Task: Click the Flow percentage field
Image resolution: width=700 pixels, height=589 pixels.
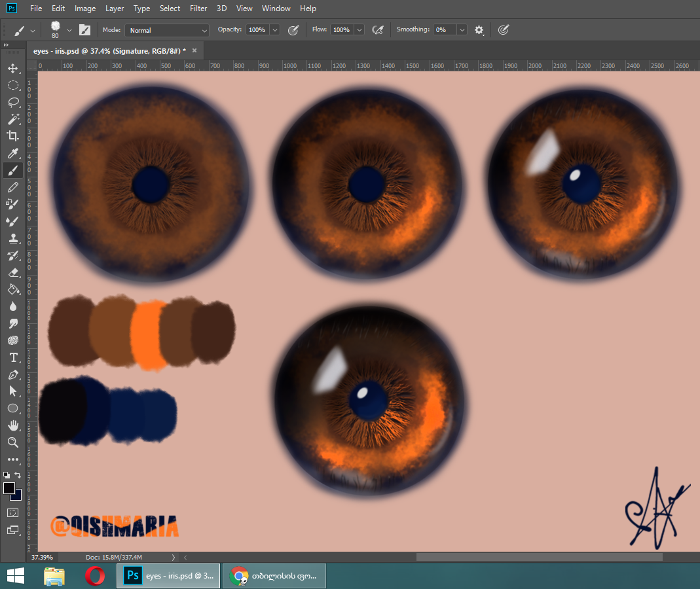Action: 342,30
